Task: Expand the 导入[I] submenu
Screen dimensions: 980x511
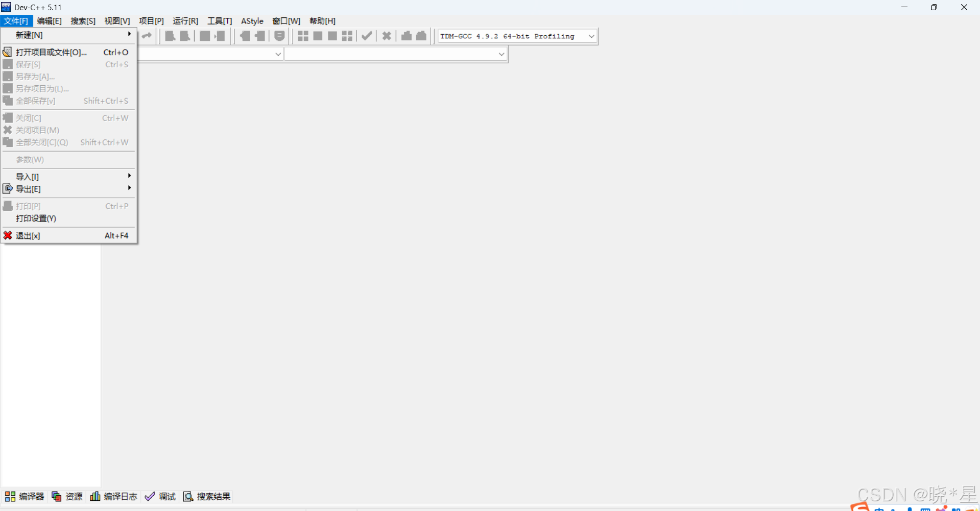Action: click(x=69, y=177)
